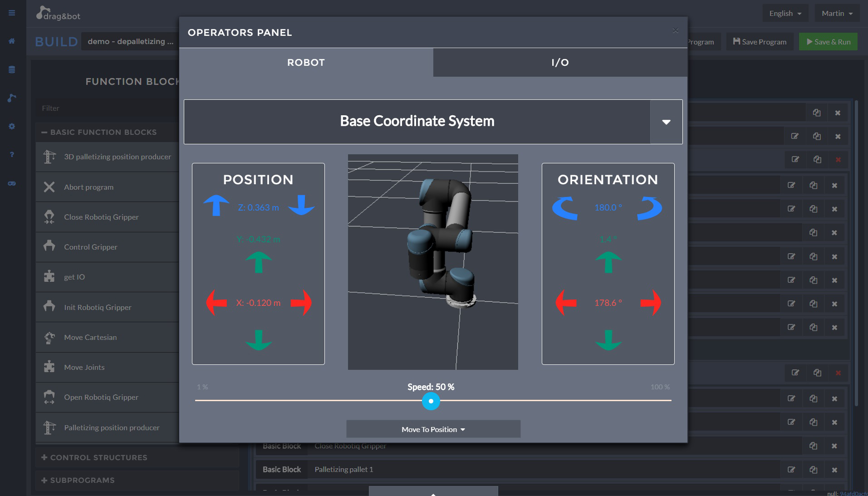Select the Move Cartesian function block

(90, 337)
